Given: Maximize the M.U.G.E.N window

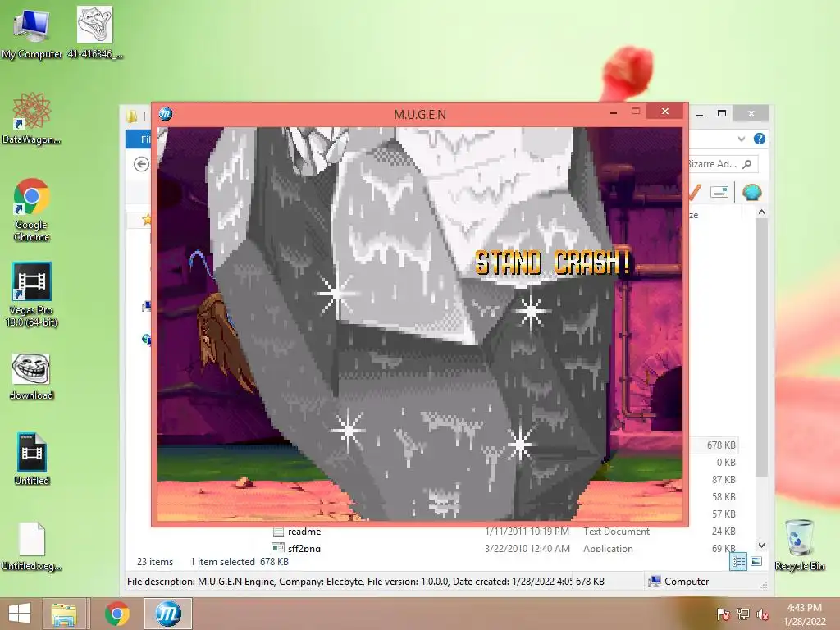Looking at the screenshot, I should click(x=636, y=112).
